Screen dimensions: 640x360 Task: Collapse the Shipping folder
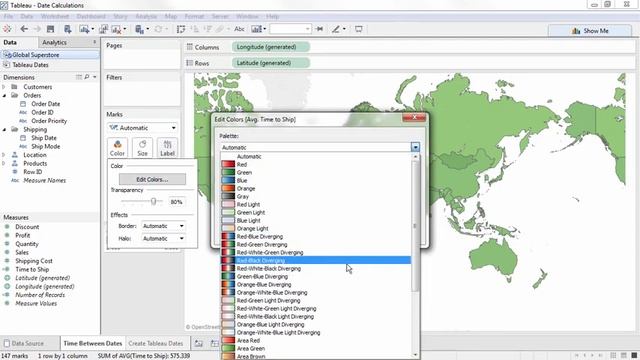click(x=4, y=129)
